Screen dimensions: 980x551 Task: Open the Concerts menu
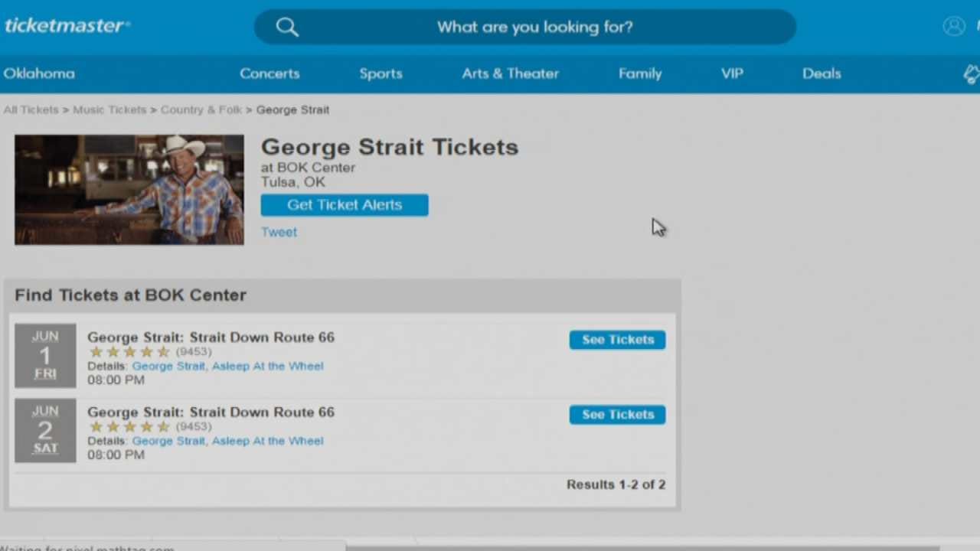(269, 73)
